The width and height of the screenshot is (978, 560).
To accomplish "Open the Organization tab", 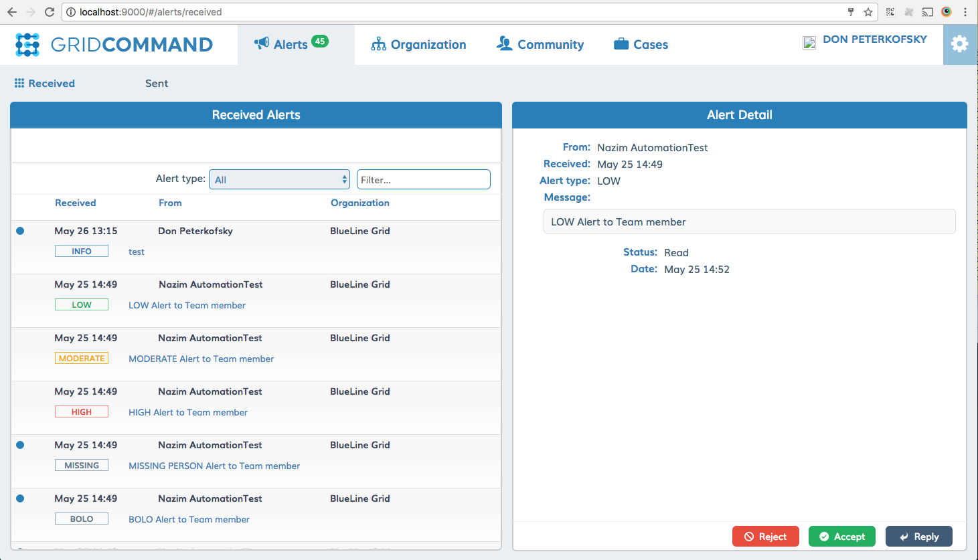I will (x=419, y=45).
